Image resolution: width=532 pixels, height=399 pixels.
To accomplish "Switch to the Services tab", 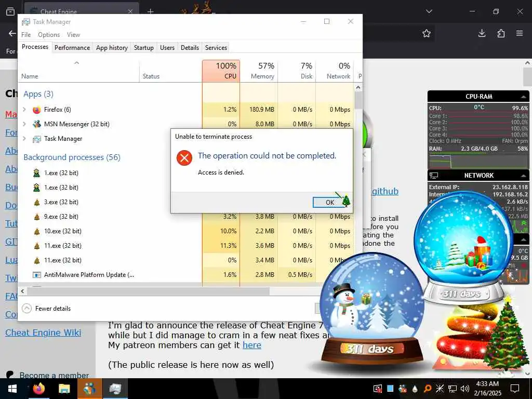I will click(216, 47).
